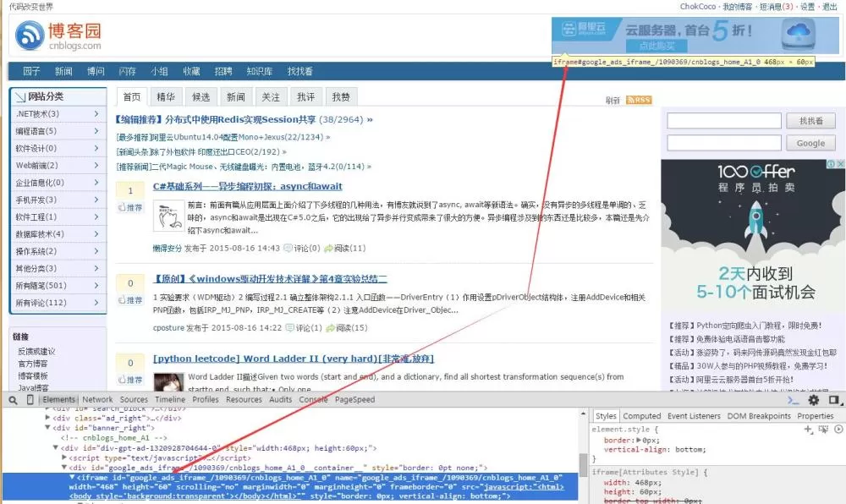Open the orange RSS feed icon

(x=639, y=100)
